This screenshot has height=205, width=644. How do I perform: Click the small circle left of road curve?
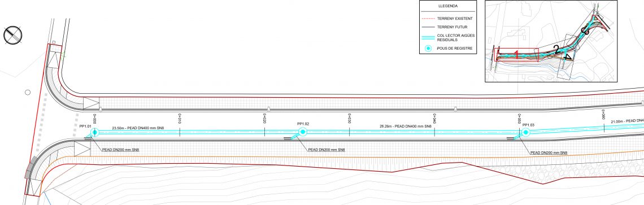(x=28, y=93)
